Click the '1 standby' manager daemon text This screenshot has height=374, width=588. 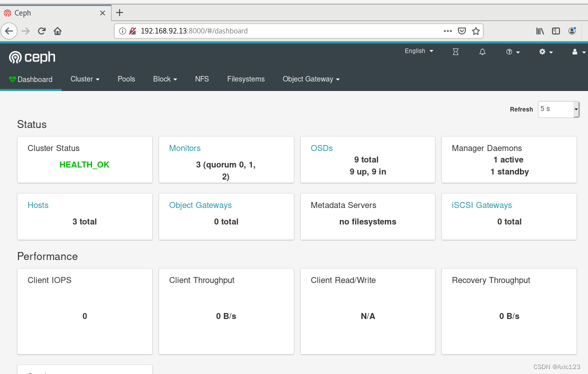[509, 171]
